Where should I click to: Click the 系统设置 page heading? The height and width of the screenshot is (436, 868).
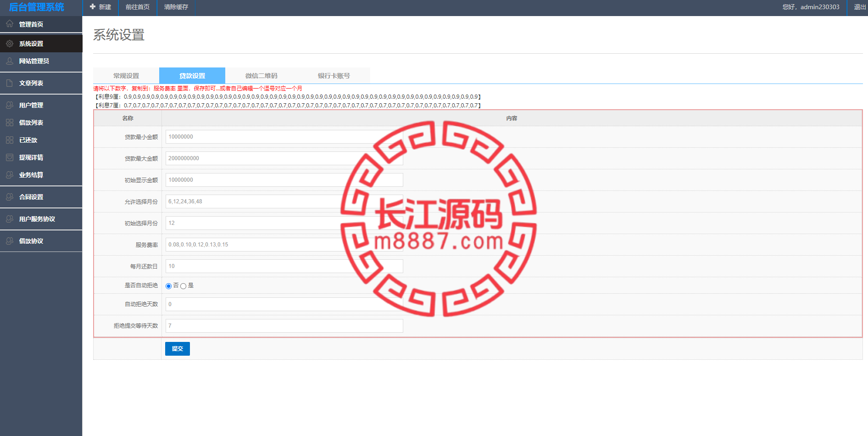coord(119,35)
